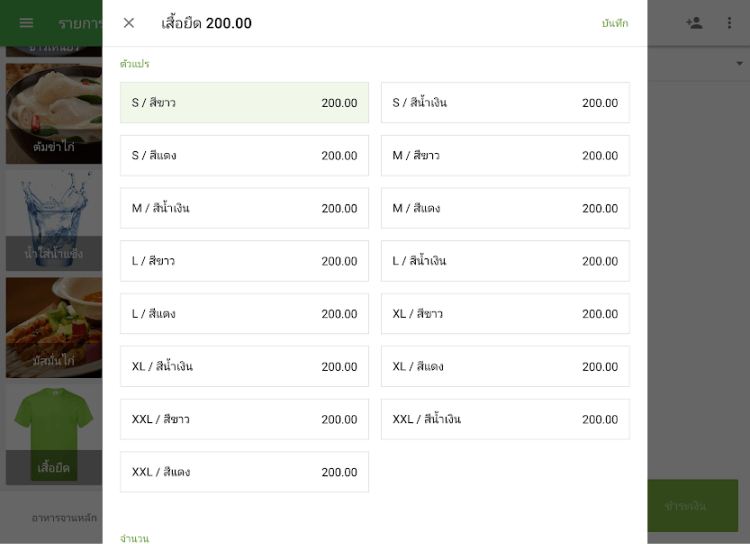Open the hamburger navigation menu
The width and height of the screenshot is (750, 544).
[x=26, y=23]
